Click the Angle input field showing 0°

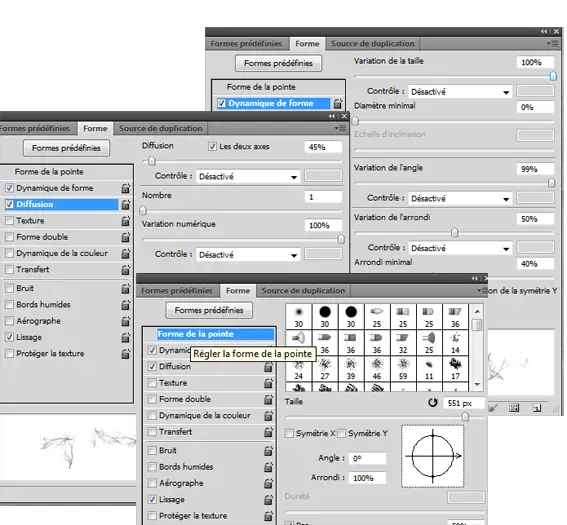point(367,458)
